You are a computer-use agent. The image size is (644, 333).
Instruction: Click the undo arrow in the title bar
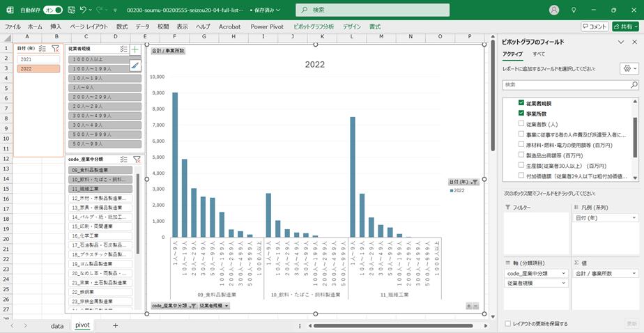point(83,10)
